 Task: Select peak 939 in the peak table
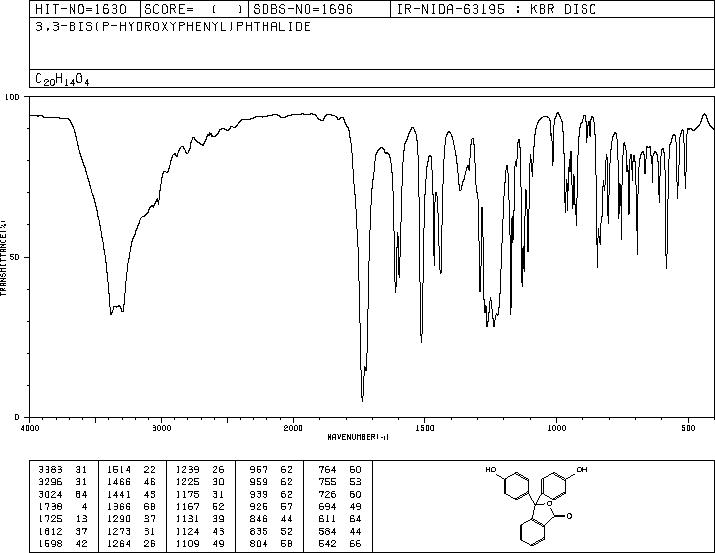tap(259, 494)
